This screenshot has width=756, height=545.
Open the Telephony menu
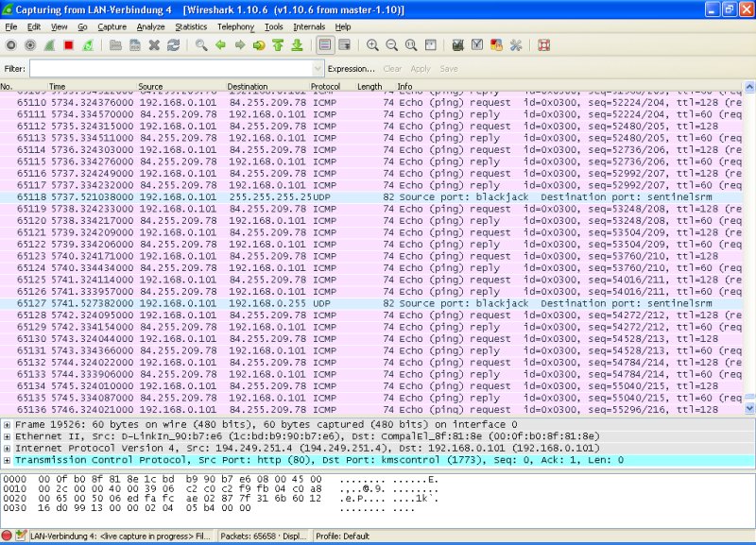235,26
